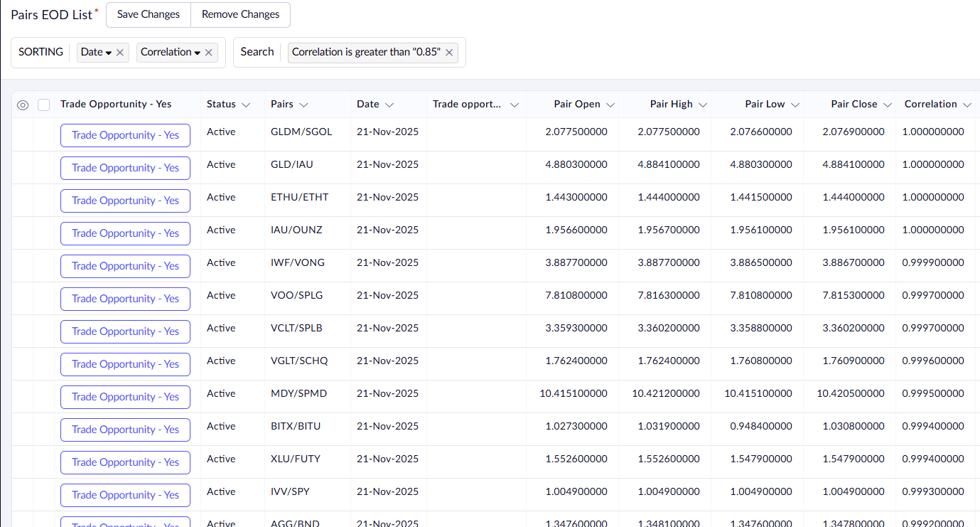
Task: Click Remove Changes button
Action: (240, 14)
